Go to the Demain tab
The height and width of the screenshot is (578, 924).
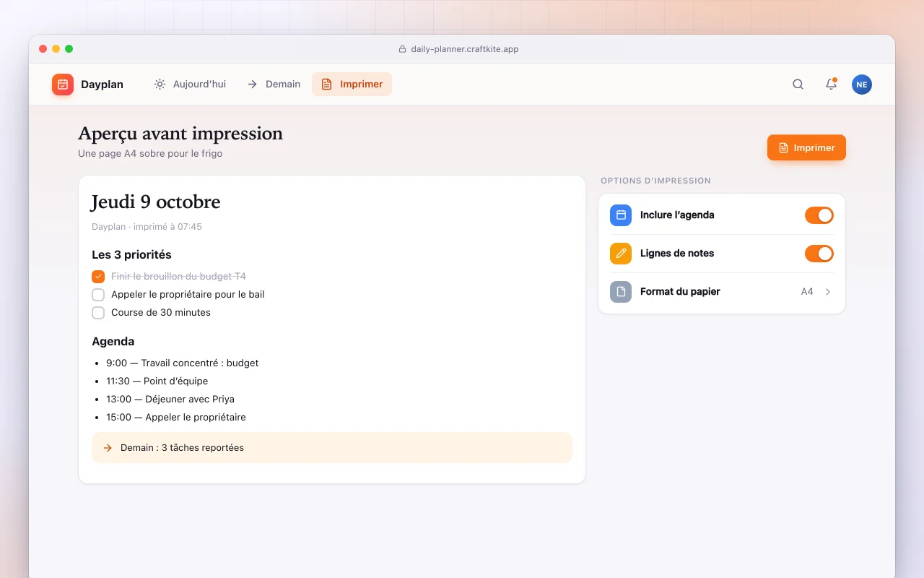pos(274,85)
